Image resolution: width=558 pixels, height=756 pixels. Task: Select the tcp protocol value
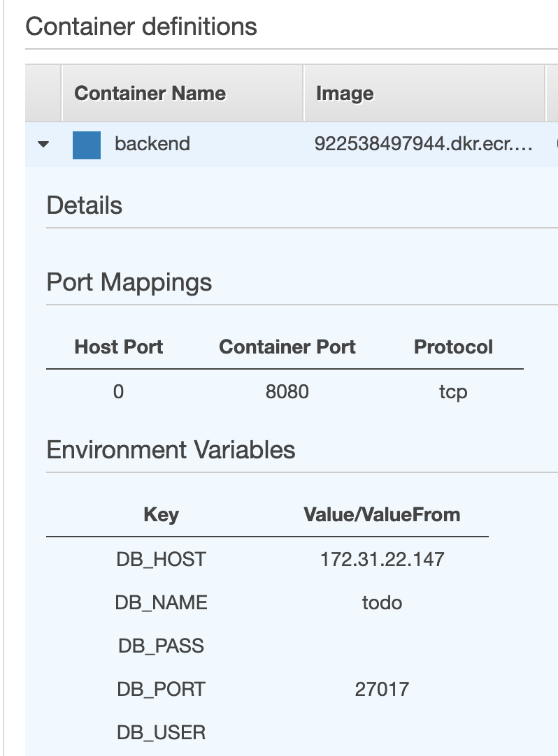click(452, 392)
